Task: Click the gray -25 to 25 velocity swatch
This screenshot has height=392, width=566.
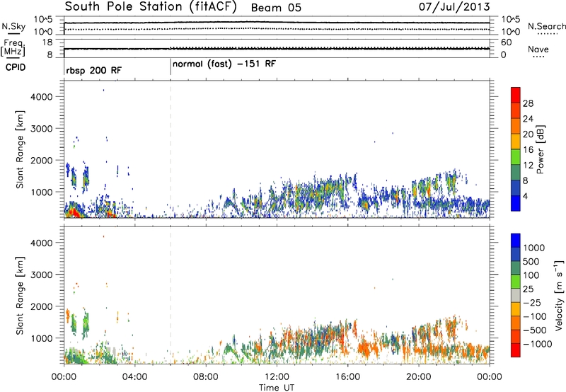Action: coord(516,295)
